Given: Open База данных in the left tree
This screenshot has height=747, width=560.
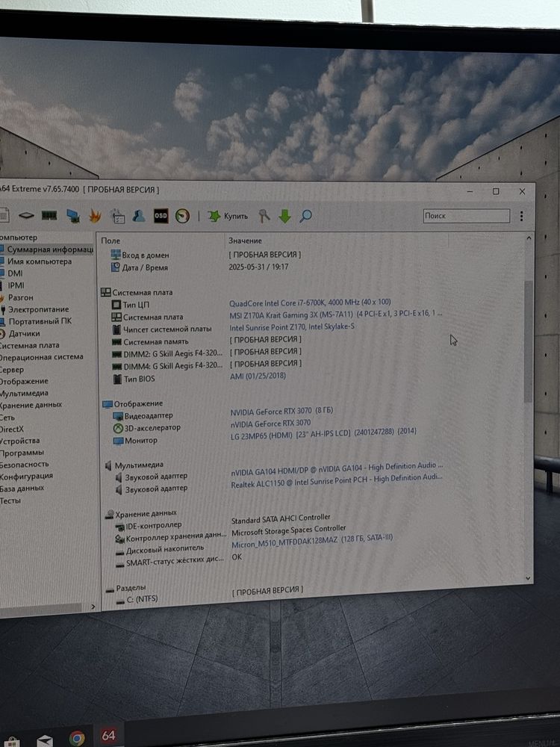Looking at the screenshot, I should (x=22, y=489).
